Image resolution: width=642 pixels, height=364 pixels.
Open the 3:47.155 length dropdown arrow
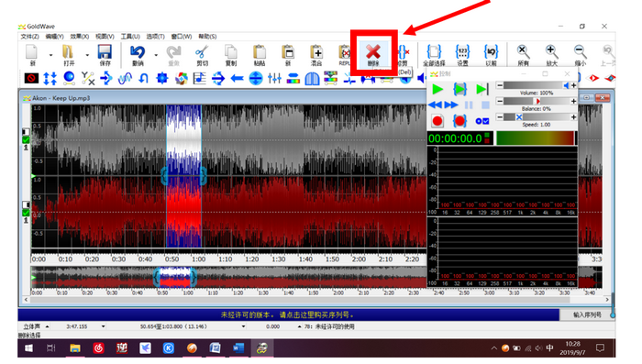click(x=103, y=326)
